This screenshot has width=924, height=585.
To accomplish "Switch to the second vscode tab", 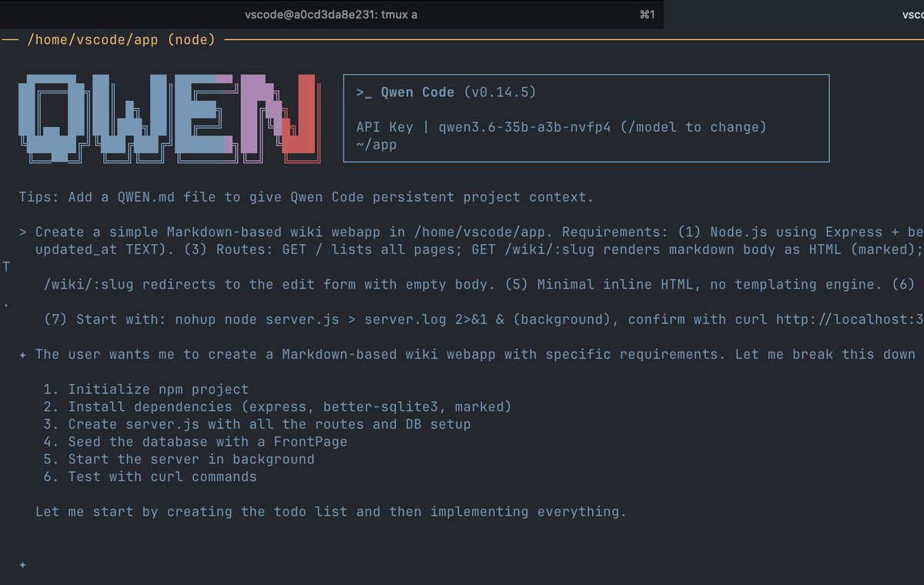I will (x=794, y=15).
